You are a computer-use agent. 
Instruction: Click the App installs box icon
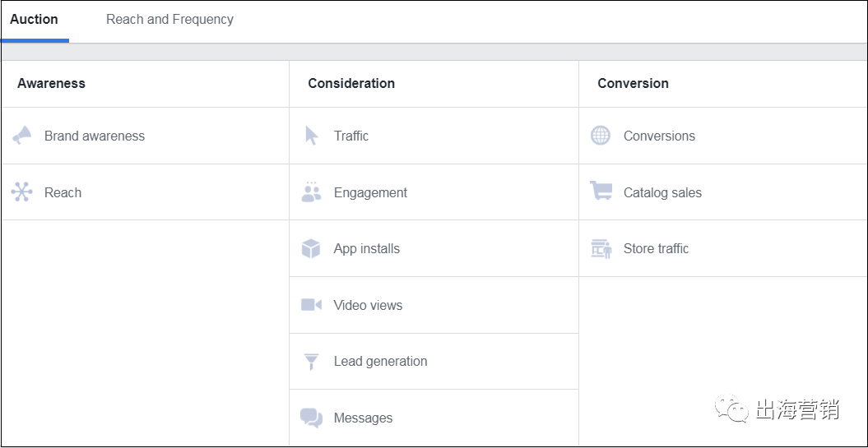(311, 248)
